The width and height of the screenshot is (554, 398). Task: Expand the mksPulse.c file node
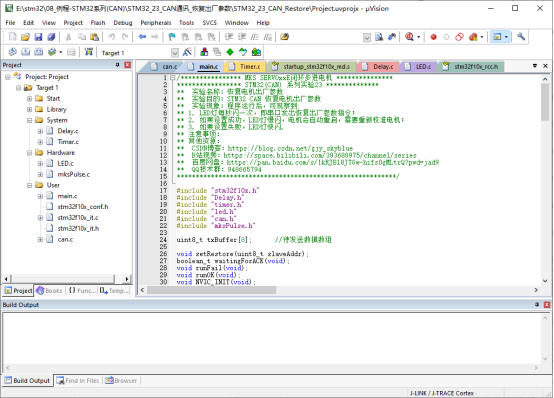point(40,175)
